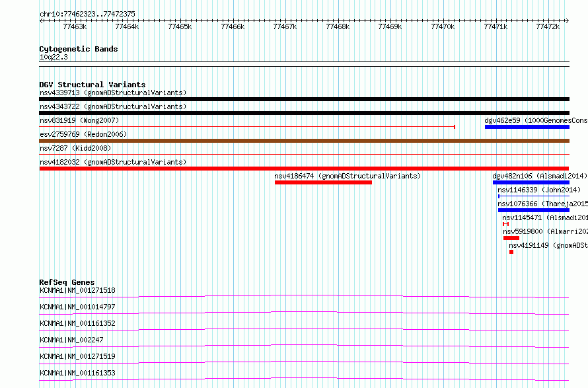The image size is (588, 388).
Task: Open the KCNMA1|NM_001271519 transcript label
Action: click(x=77, y=356)
